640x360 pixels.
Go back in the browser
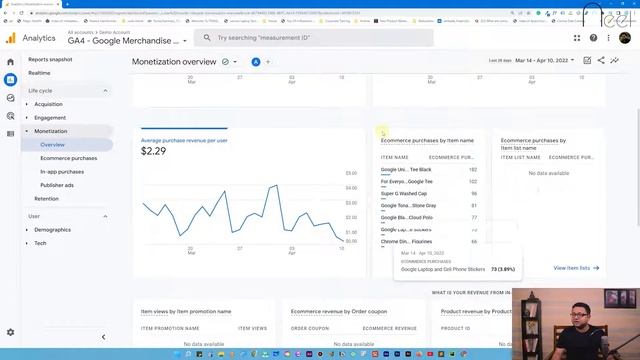click(5, 13)
